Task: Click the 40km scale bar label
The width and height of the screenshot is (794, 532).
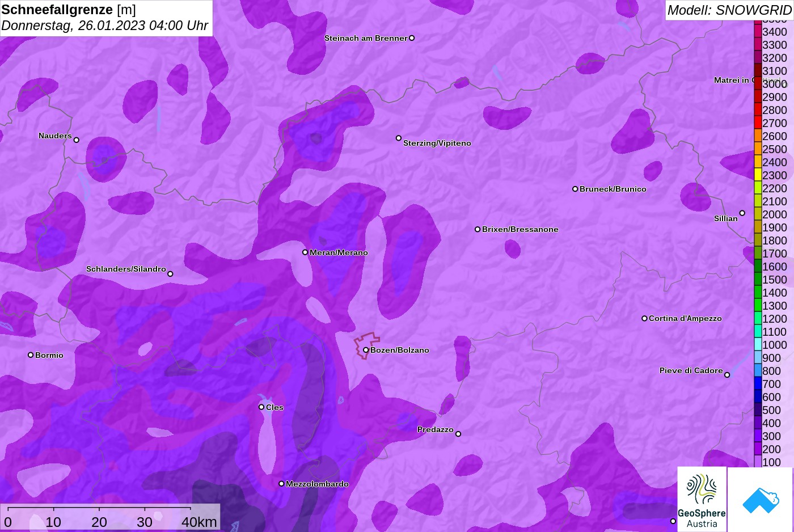Action: point(199,522)
